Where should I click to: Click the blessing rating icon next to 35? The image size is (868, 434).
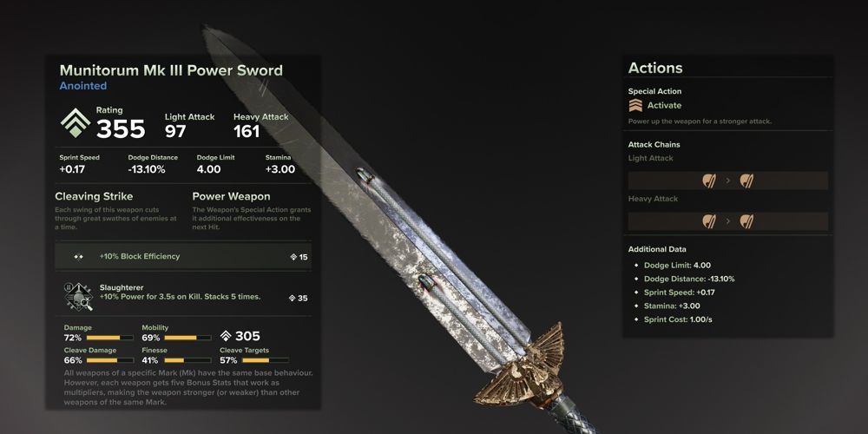pos(293,299)
